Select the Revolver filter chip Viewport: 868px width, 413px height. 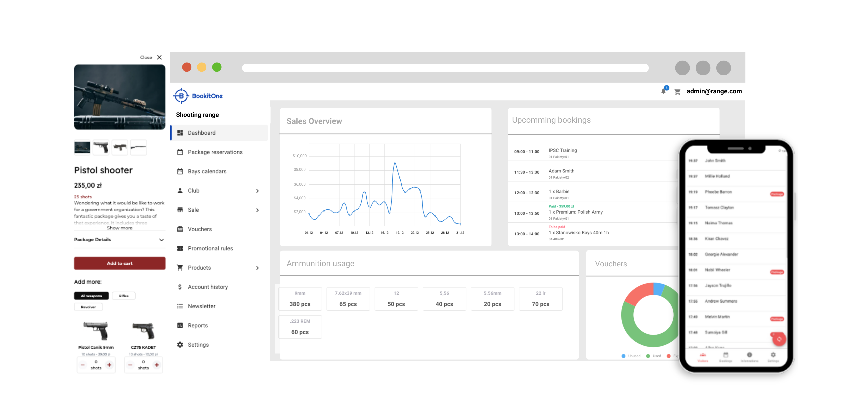[88, 307]
